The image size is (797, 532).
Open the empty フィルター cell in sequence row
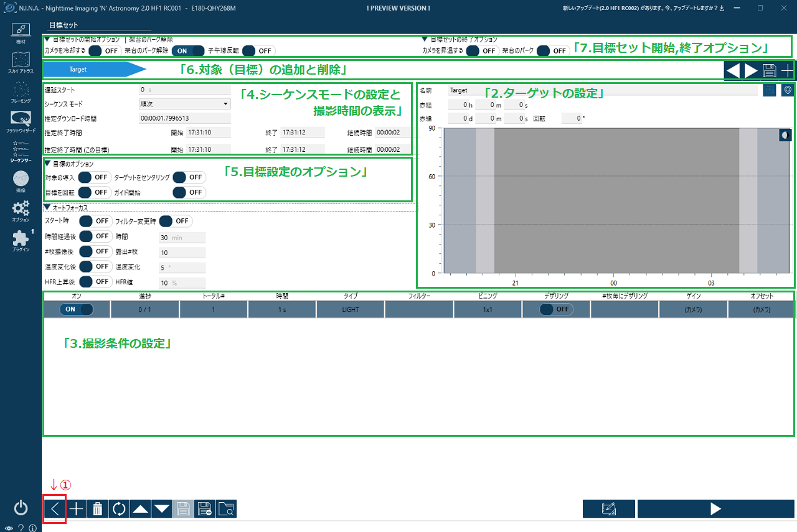[419, 309]
